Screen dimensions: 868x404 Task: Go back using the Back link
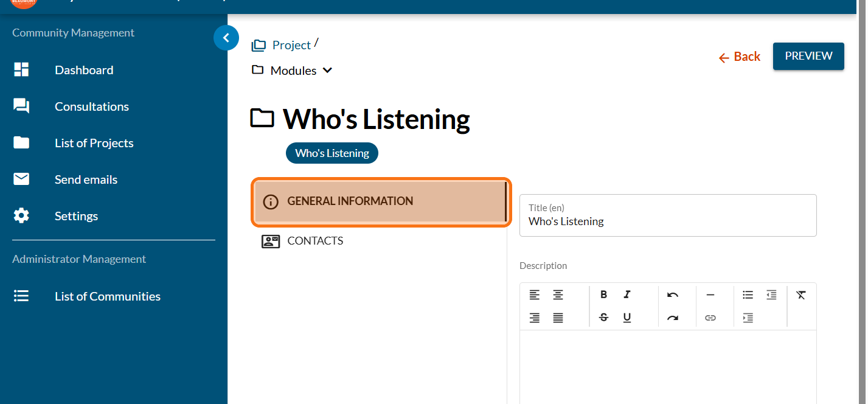[739, 57]
